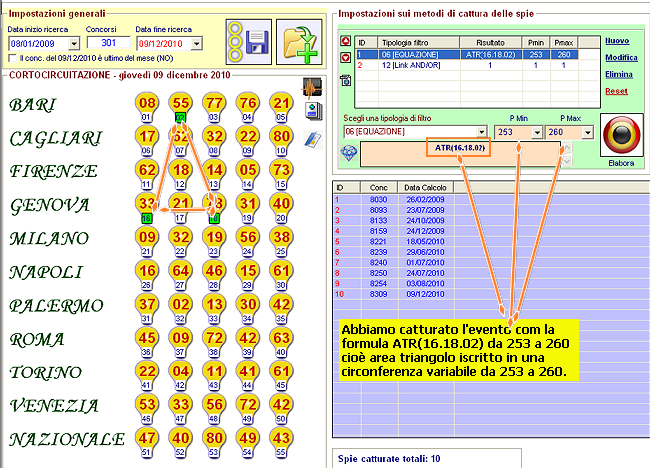Toggle position label 55 under Nazionale

281,452
